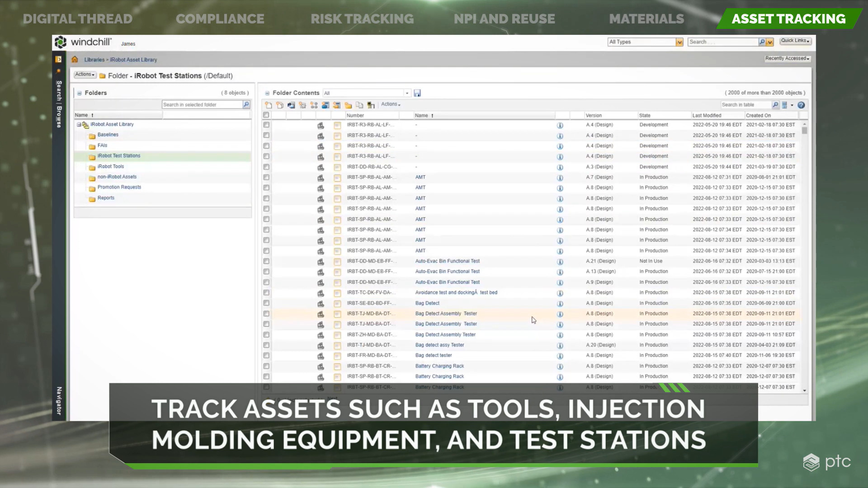This screenshot has height=488, width=868.
Task: Click the fourth toolbar icon with gear
Action: point(302,105)
